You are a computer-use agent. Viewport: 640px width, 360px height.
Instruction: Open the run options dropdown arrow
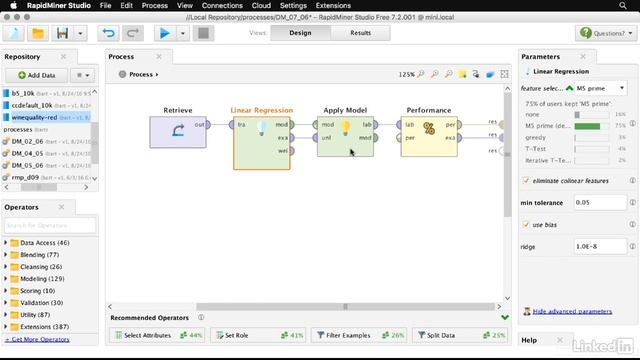(183, 33)
